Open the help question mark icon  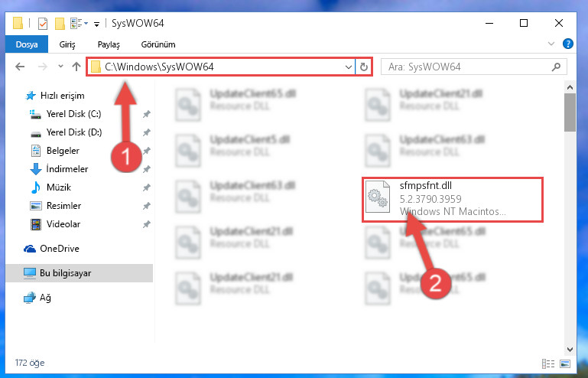tap(568, 44)
